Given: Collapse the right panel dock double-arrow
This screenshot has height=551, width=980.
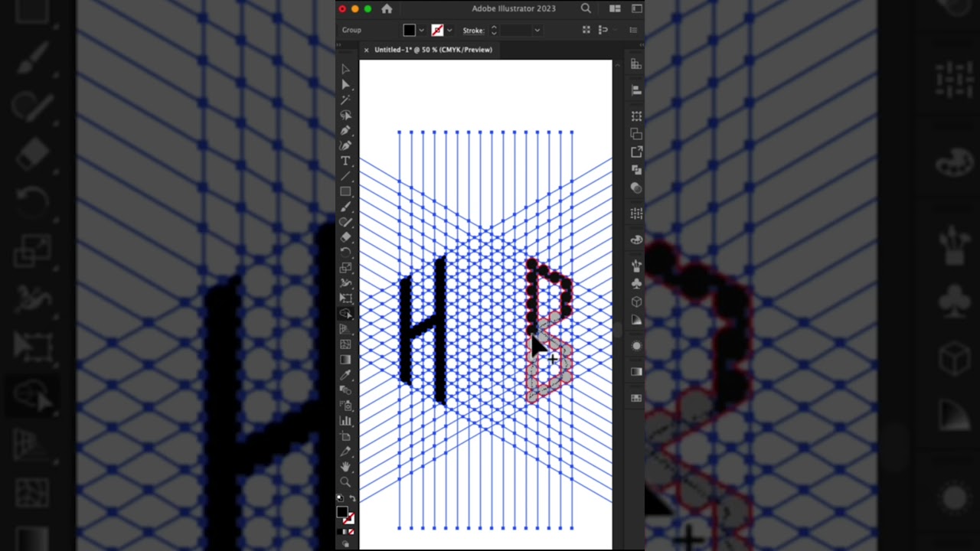Looking at the screenshot, I should point(640,44).
